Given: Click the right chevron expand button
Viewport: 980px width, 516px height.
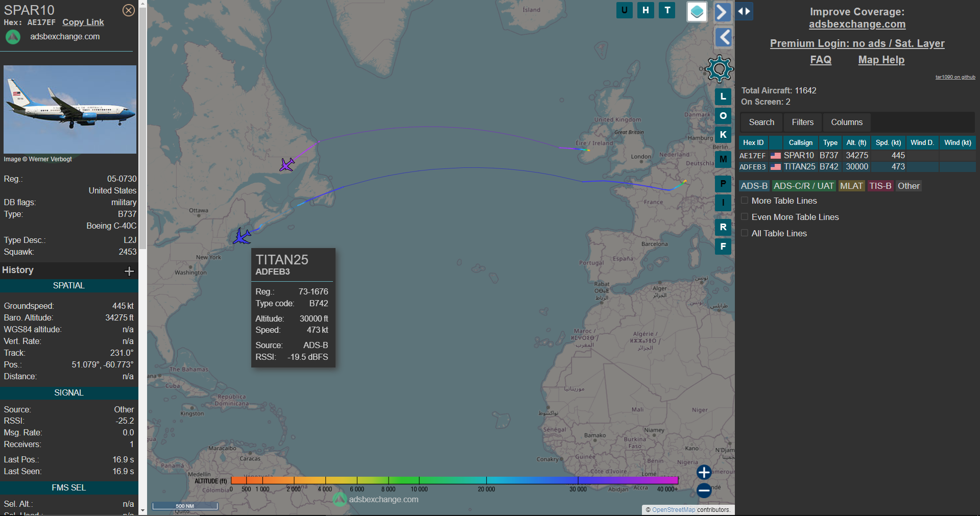Looking at the screenshot, I should 723,12.
